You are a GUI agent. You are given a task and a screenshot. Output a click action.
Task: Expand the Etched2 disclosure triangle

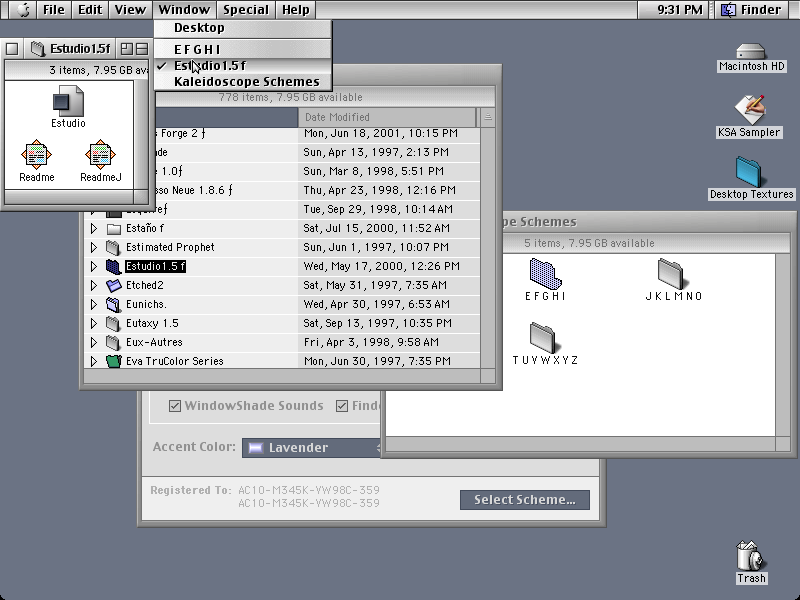(x=94, y=285)
